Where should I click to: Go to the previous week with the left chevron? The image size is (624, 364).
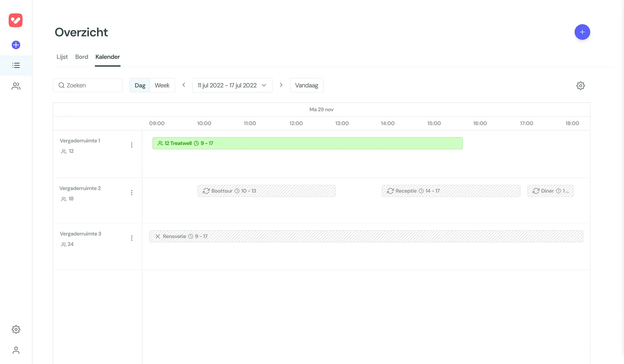(x=184, y=85)
